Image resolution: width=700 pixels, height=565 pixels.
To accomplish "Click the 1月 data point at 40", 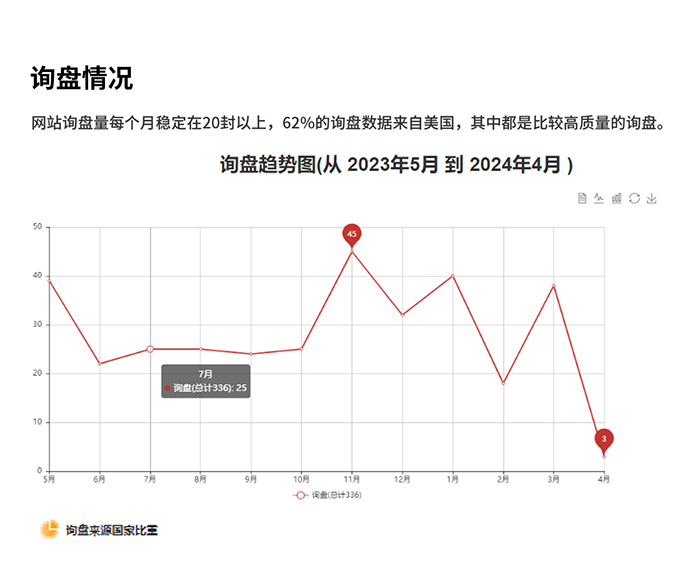I will 453,276.
